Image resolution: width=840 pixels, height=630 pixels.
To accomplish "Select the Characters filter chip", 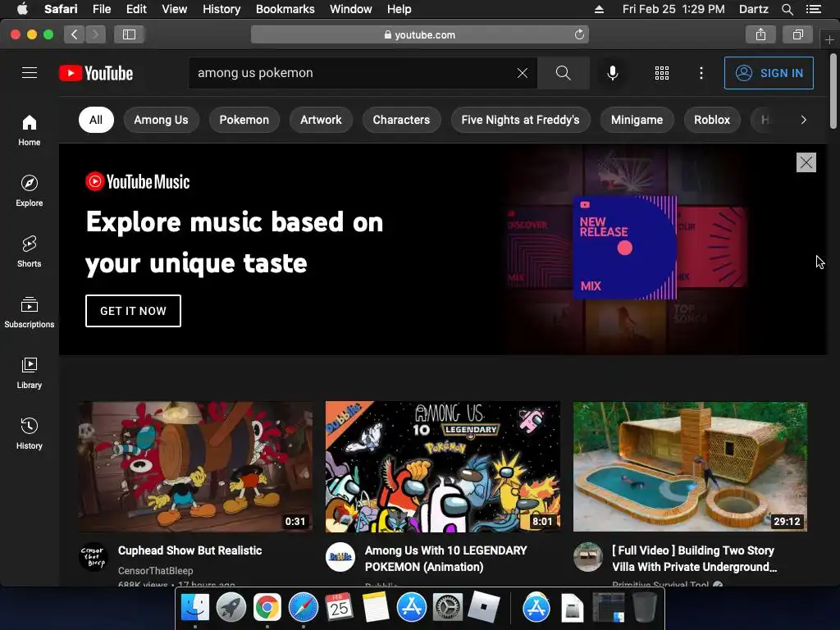I will [401, 120].
